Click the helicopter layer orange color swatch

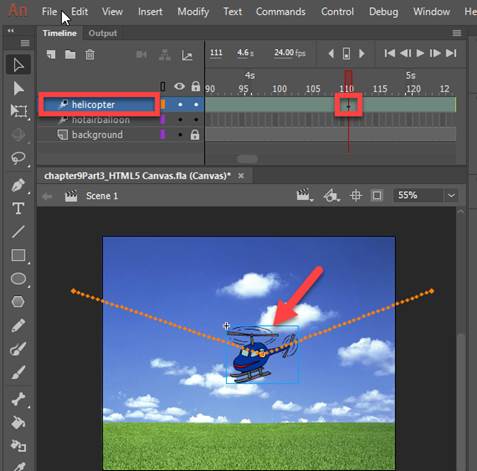[163, 104]
